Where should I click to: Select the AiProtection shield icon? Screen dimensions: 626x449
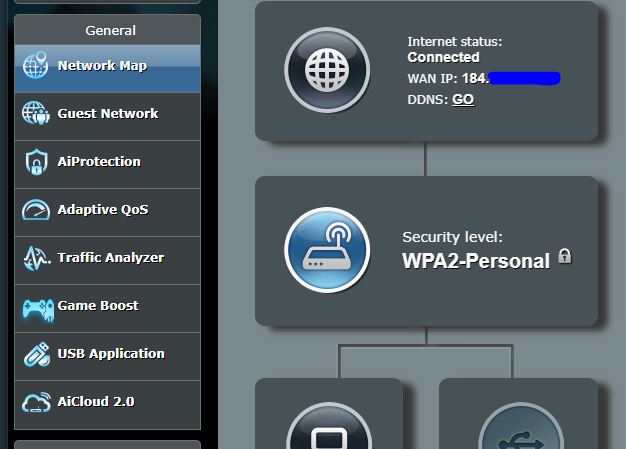36,162
